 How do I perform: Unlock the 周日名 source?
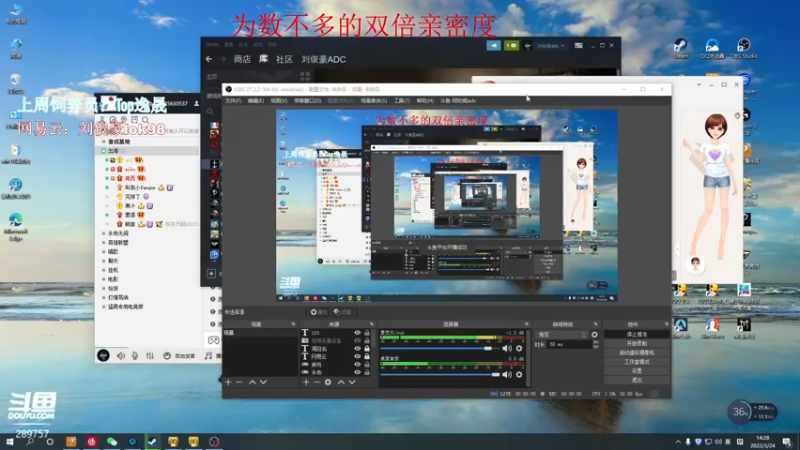pyautogui.click(x=367, y=348)
